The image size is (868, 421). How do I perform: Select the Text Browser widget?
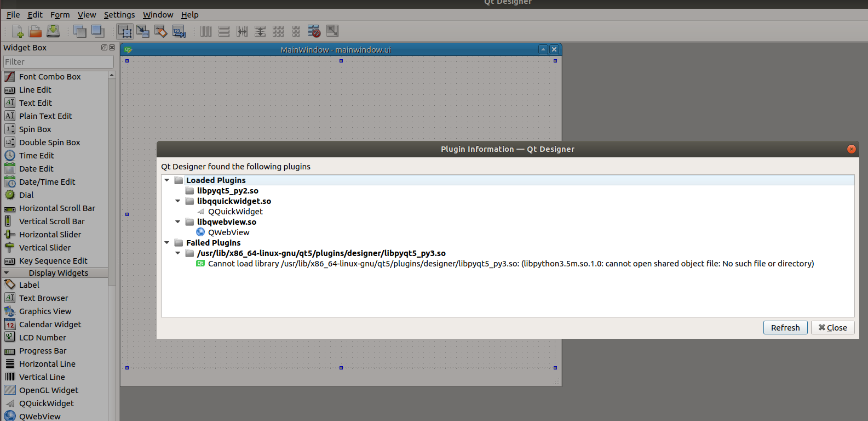44,298
